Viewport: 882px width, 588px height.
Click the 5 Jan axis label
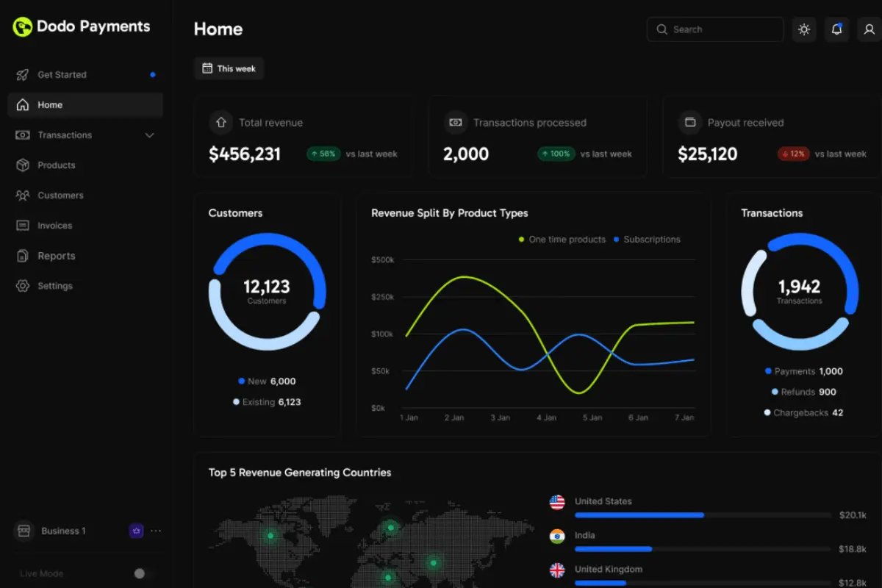click(592, 417)
